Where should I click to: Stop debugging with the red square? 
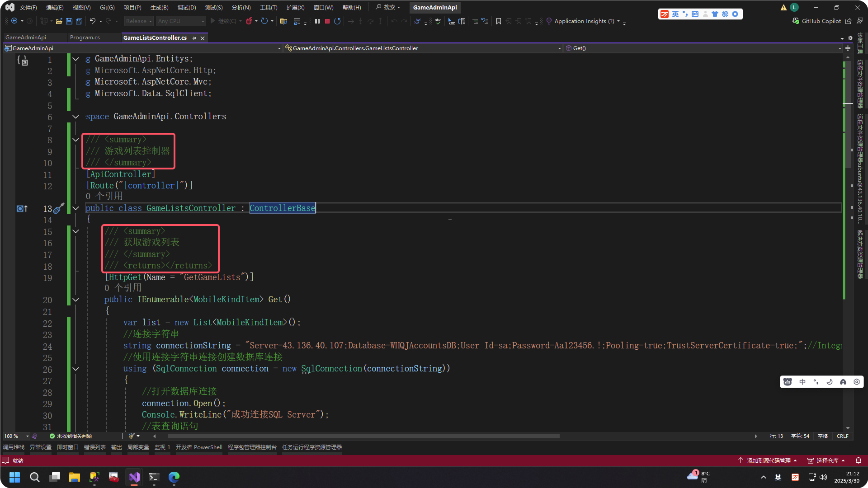pyautogui.click(x=327, y=21)
